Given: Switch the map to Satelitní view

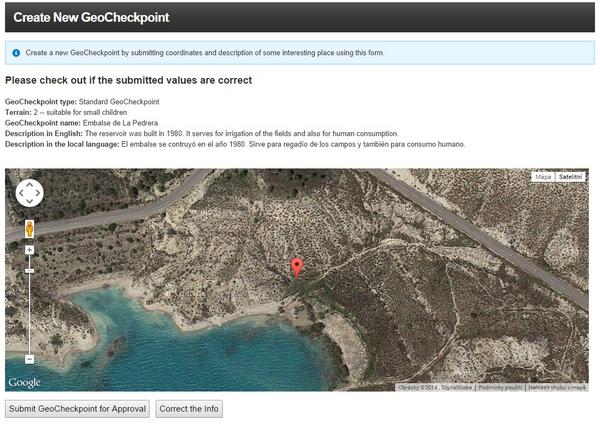Looking at the screenshot, I should tap(570, 177).
